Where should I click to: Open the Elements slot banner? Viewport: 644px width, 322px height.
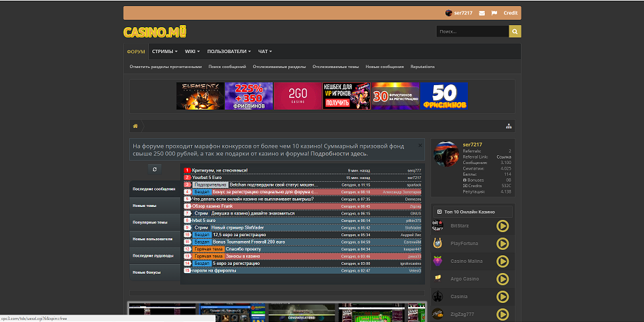pyautogui.click(x=200, y=96)
